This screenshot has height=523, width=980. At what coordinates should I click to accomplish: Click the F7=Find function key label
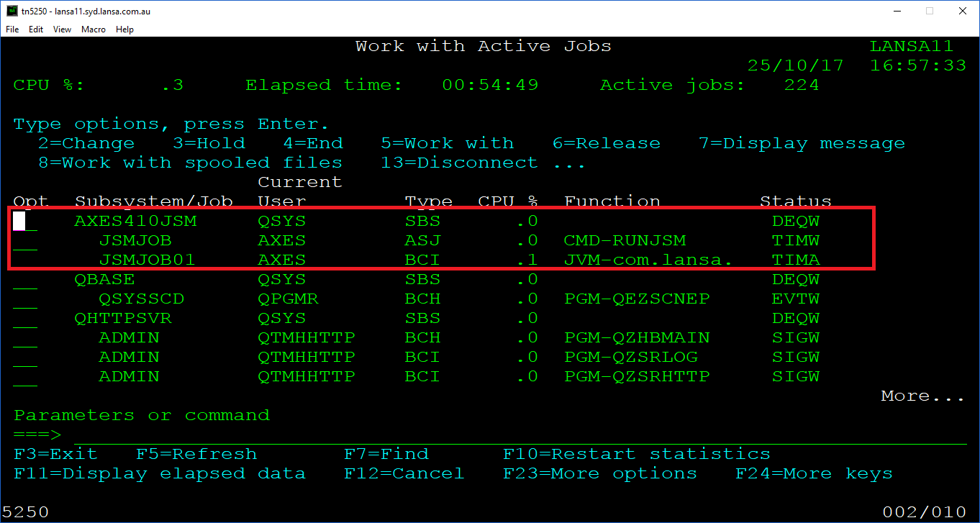tap(386, 455)
